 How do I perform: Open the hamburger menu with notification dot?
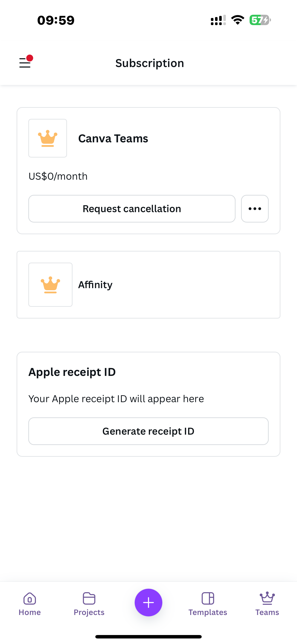(x=25, y=62)
